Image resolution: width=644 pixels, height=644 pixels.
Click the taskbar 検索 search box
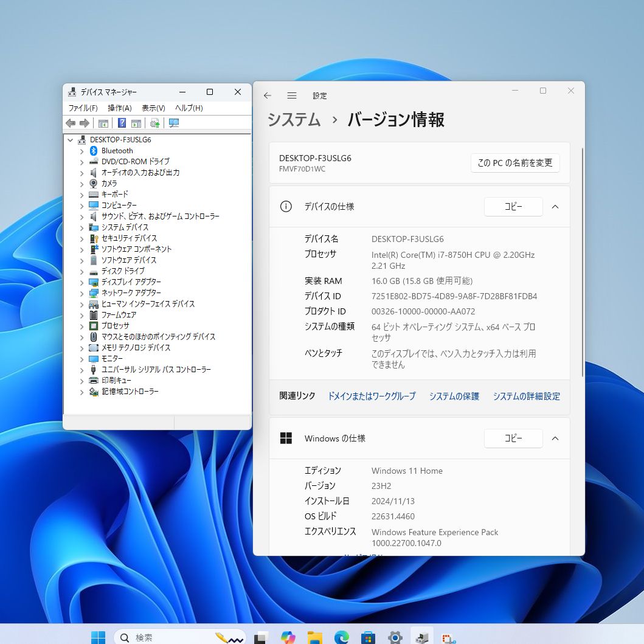(x=179, y=637)
